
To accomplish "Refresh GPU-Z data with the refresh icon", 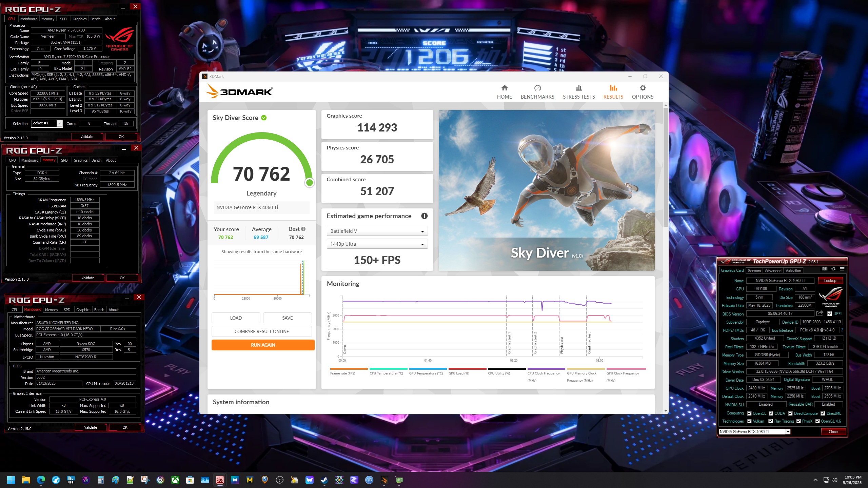I will 833,269.
